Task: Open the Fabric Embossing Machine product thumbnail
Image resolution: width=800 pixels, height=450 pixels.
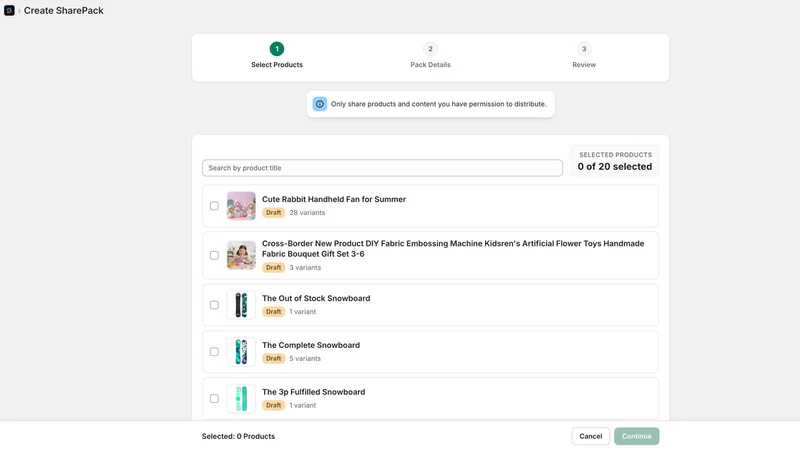Action: click(241, 255)
